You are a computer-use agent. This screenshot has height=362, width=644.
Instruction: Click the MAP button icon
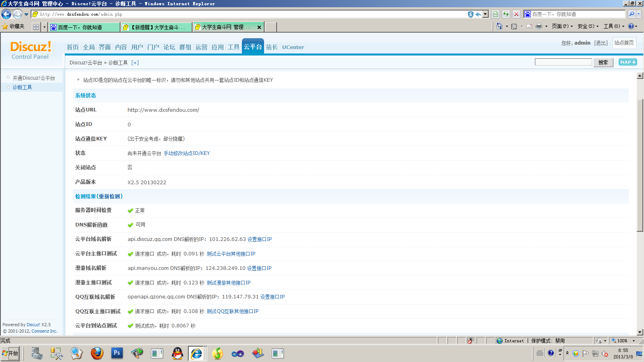628,62
